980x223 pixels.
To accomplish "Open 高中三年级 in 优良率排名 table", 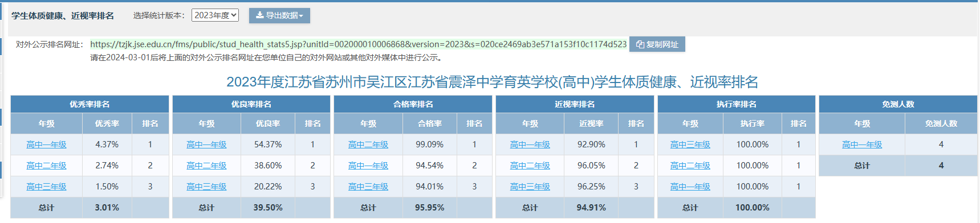I will [x=206, y=187].
